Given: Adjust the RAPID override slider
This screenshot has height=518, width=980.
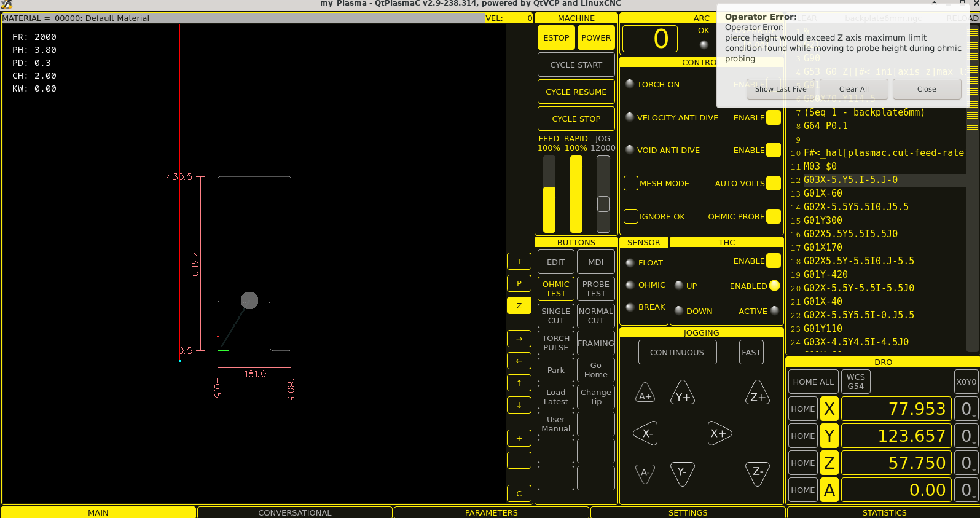Looking at the screenshot, I should click(x=576, y=194).
